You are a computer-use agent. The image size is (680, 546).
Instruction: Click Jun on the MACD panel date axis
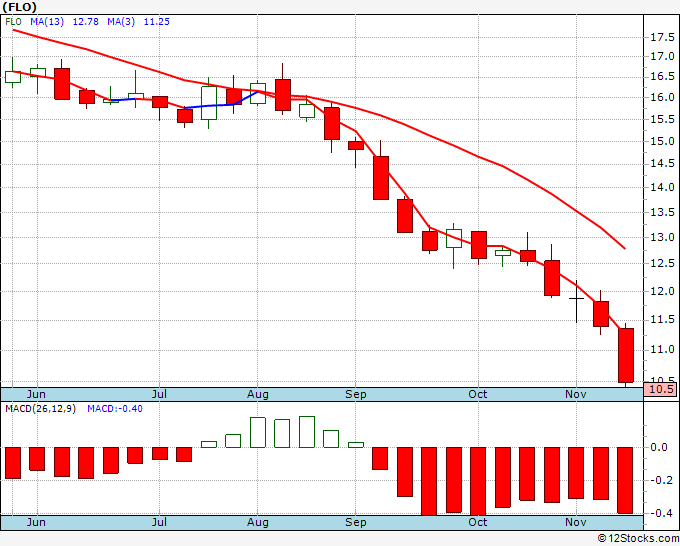click(36, 522)
